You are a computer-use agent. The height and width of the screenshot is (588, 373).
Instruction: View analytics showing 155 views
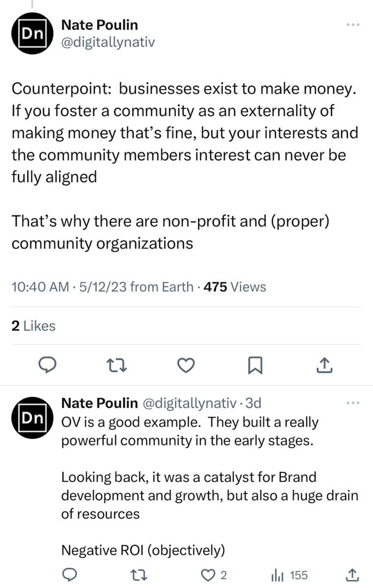290,575
